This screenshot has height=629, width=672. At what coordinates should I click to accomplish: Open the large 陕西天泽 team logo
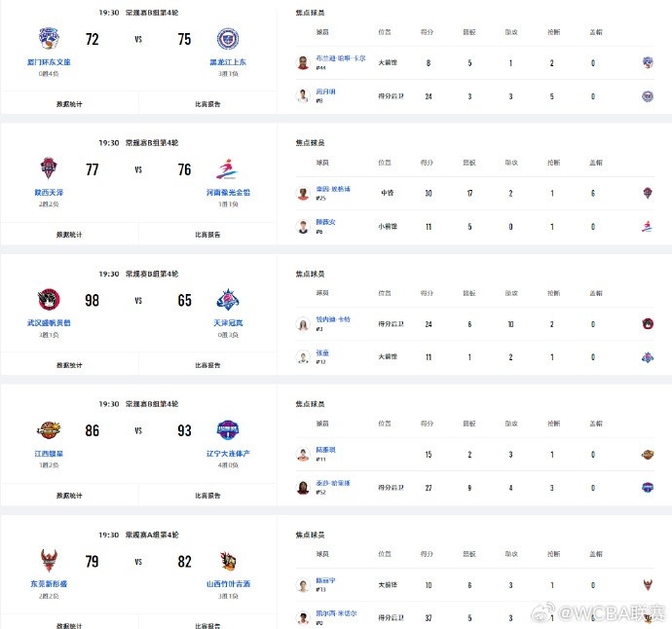pos(49,168)
